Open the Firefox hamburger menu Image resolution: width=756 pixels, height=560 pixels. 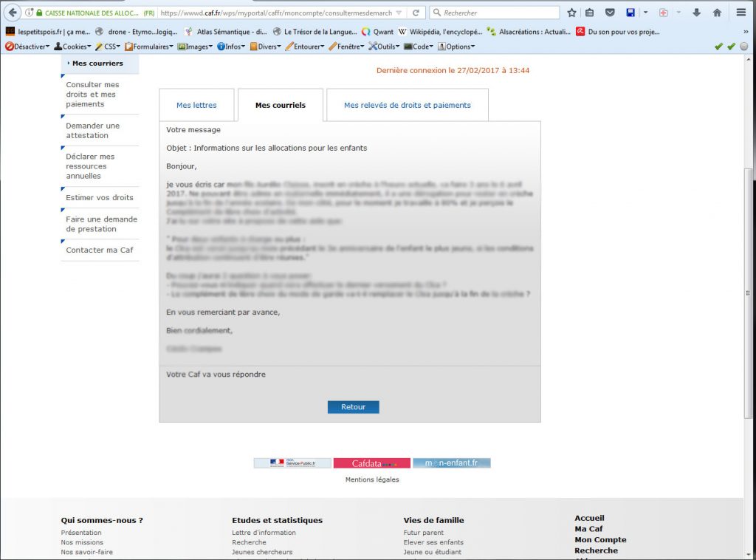click(741, 13)
